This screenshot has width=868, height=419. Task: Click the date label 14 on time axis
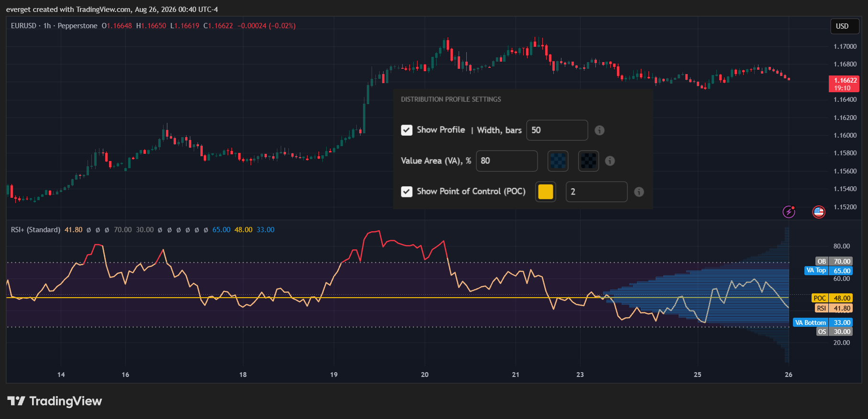coord(61,375)
